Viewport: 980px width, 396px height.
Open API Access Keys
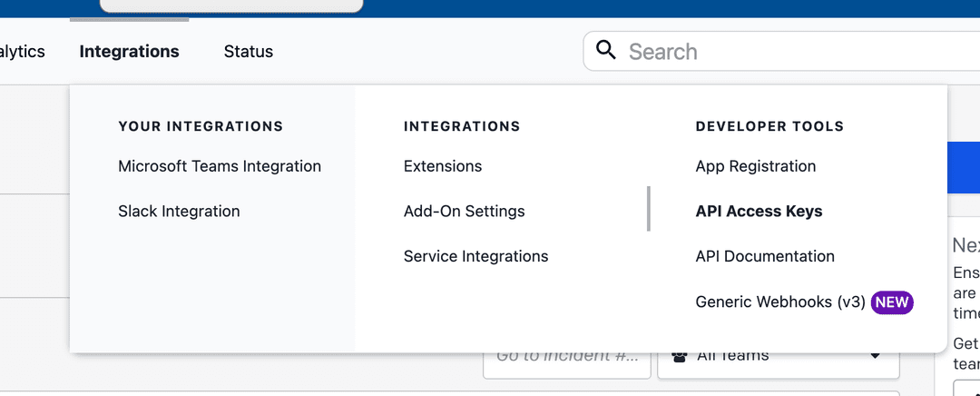[759, 212]
